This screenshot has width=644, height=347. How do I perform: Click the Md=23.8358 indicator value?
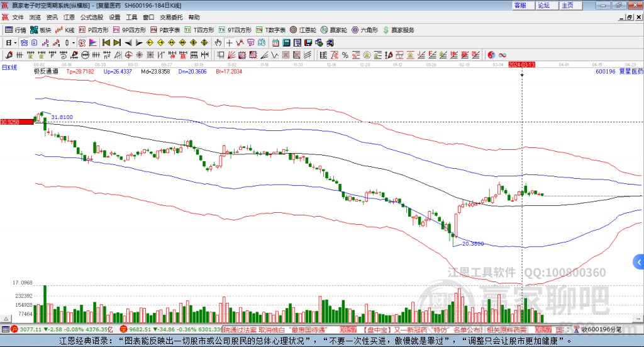pos(155,72)
